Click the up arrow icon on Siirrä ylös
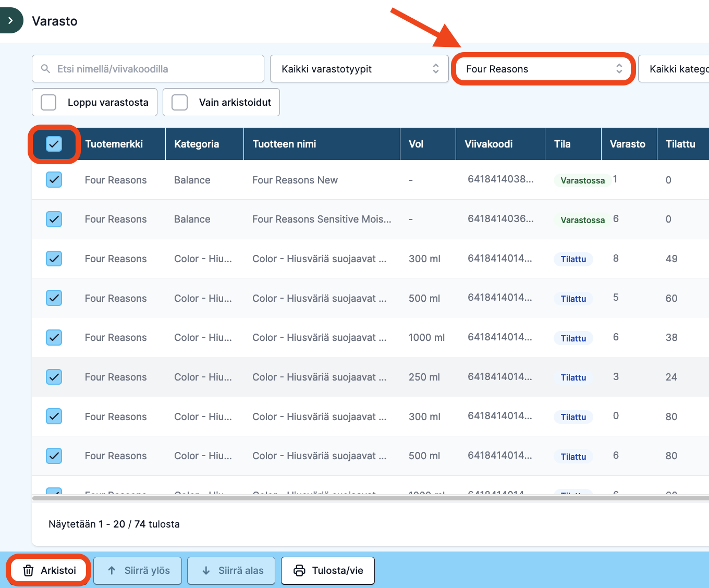The width and height of the screenshot is (709, 588). pyautogui.click(x=112, y=570)
